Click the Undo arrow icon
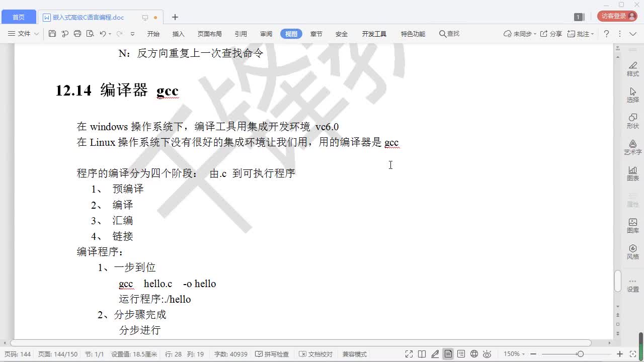644x362 pixels. (103, 34)
